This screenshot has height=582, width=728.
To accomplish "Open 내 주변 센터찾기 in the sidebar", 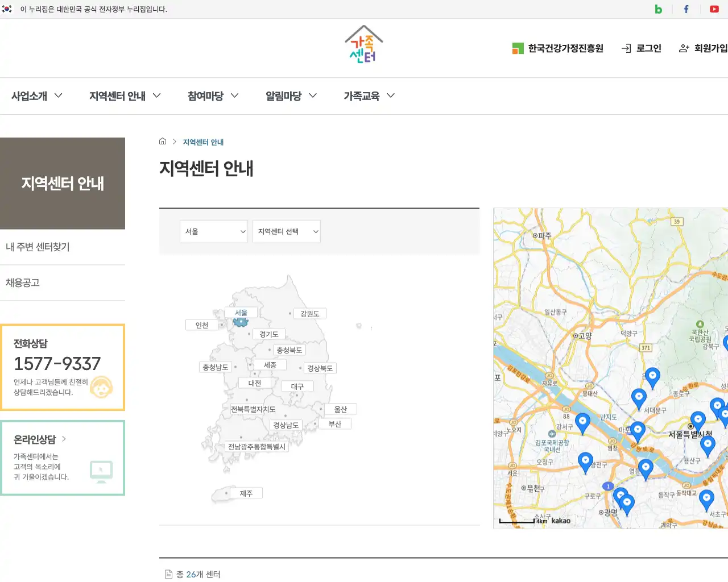I will 63,247.
